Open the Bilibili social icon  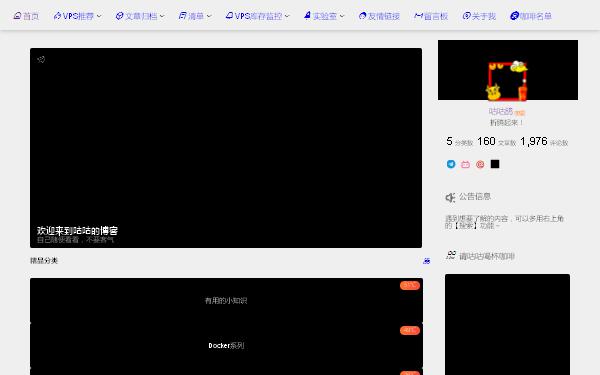tap(465, 165)
